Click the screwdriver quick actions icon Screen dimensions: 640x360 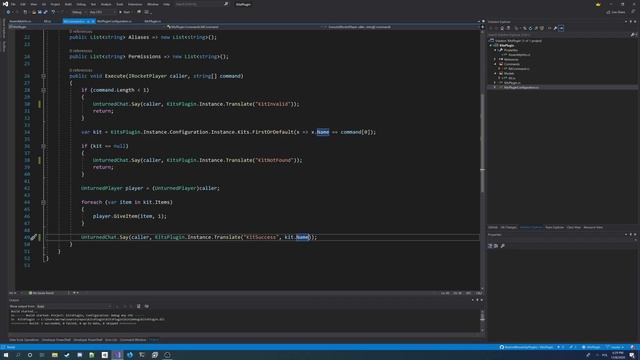(33, 237)
